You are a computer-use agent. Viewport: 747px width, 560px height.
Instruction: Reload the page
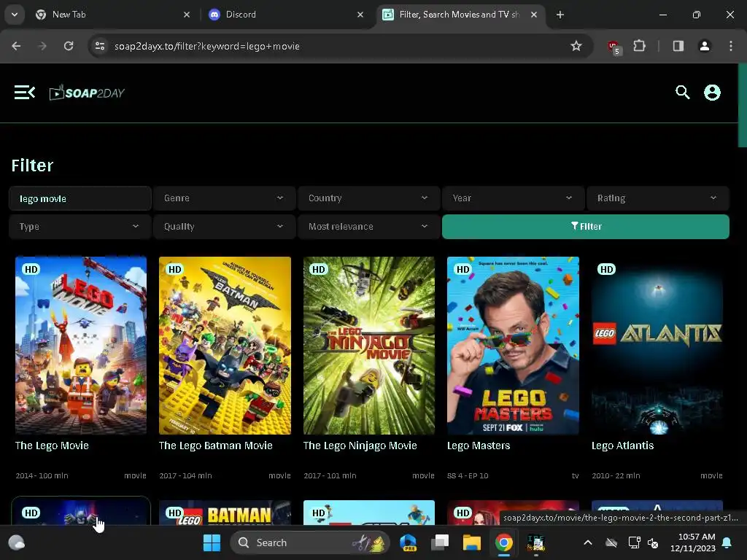click(x=69, y=46)
